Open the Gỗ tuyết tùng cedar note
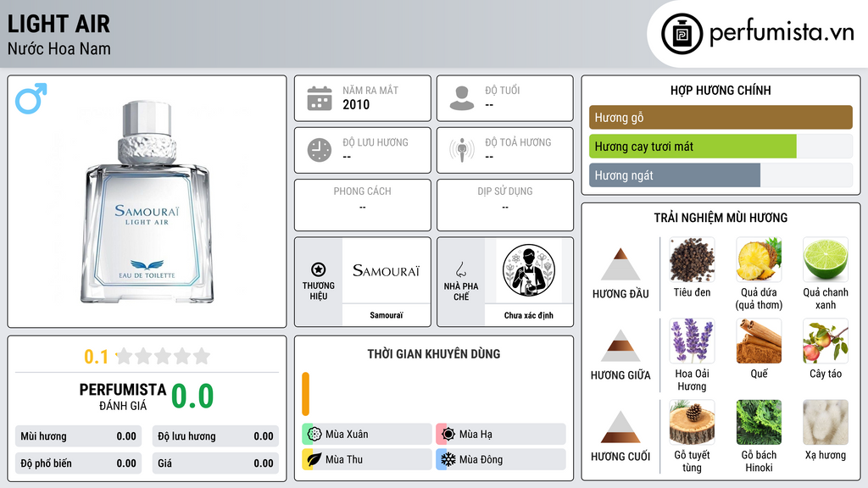Image resolution: width=868 pixels, height=488 pixels. coord(692,422)
